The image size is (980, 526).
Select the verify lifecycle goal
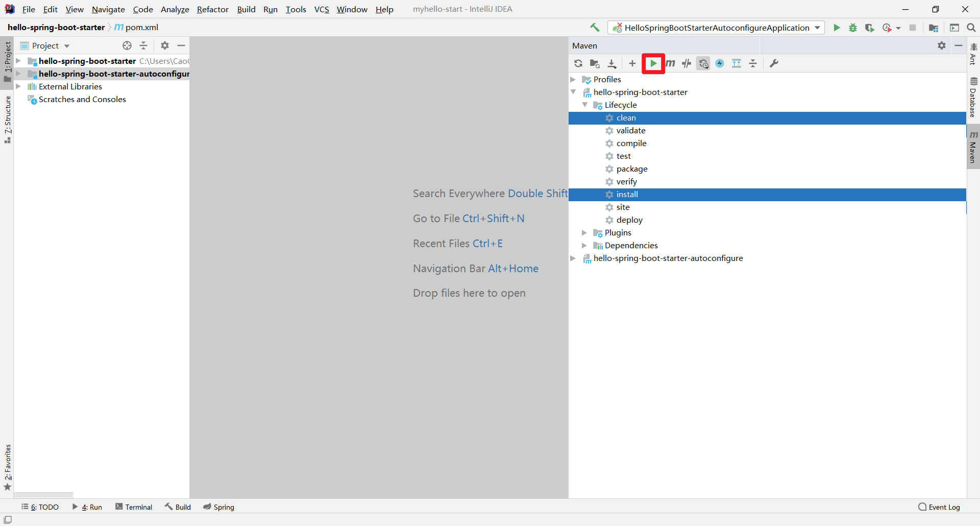pos(767,182)
